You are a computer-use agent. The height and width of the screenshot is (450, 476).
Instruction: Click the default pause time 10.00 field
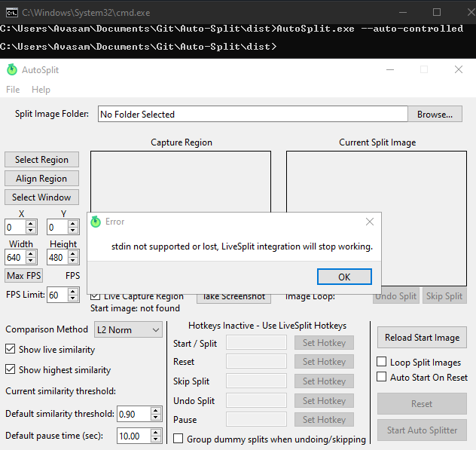(134, 436)
